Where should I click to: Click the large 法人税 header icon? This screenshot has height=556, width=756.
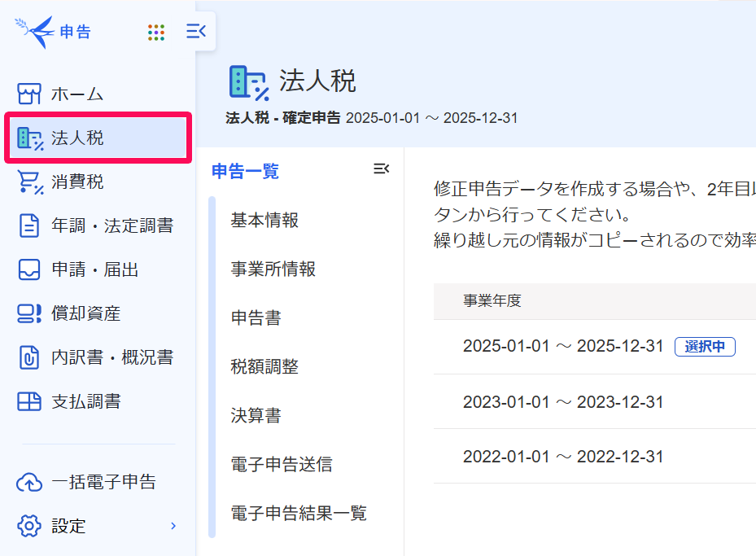pos(249,83)
